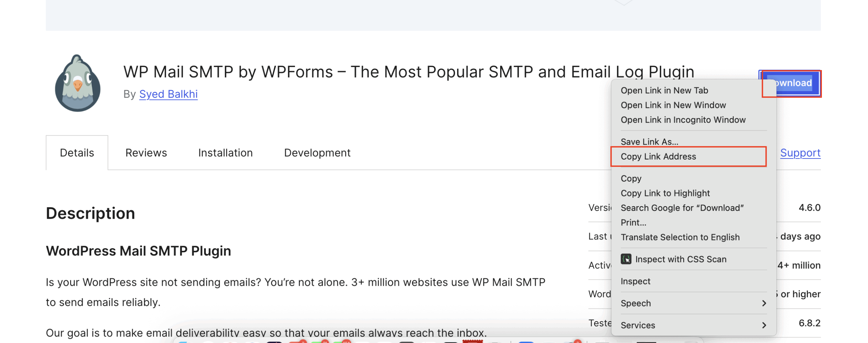Choose Search Google for "Download"
The height and width of the screenshot is (343, 868).
[x=683, y=208]
